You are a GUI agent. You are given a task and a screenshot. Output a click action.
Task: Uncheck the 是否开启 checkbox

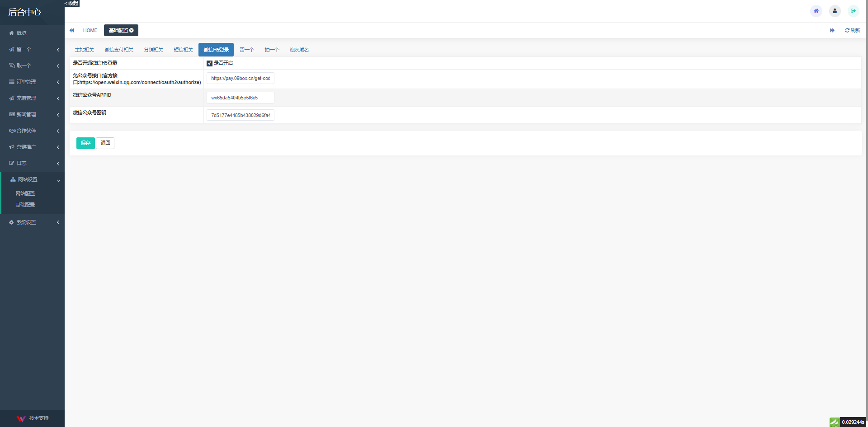point(209,63)
